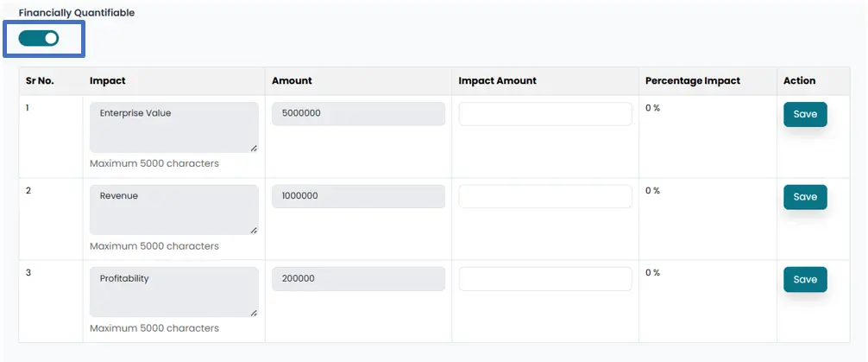This screenshot has height=362, width=868.
Task: Save the Revenue row
Action: 804,197
